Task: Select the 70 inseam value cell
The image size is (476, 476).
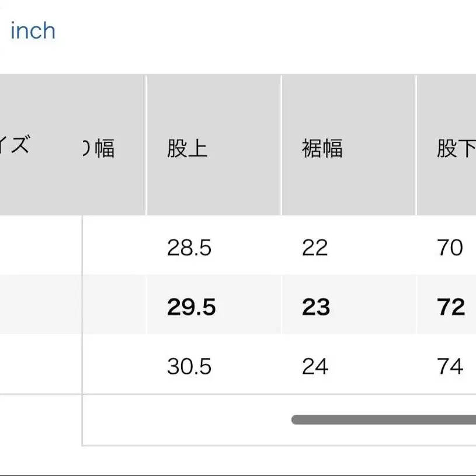Action: pyautogui.click(x=450, y=248)
